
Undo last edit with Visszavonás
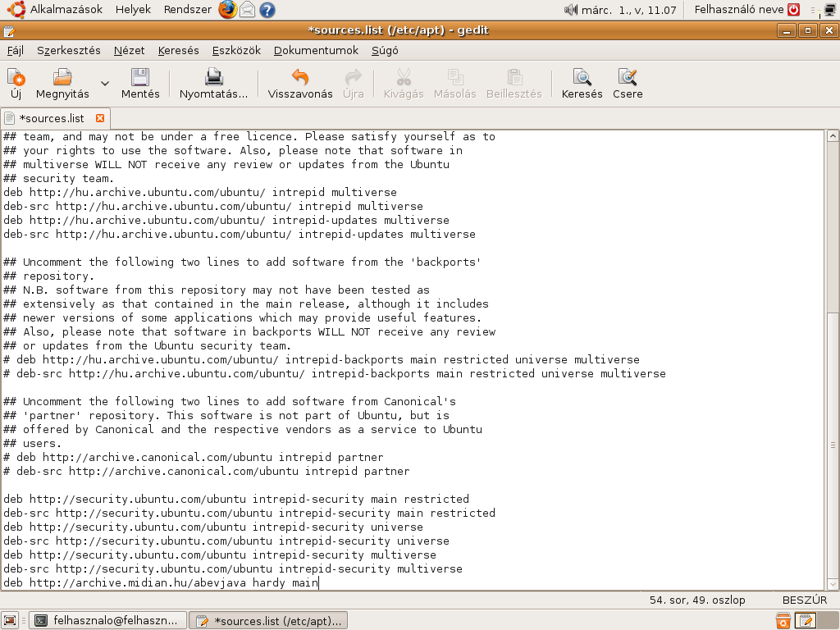point(300,84)
